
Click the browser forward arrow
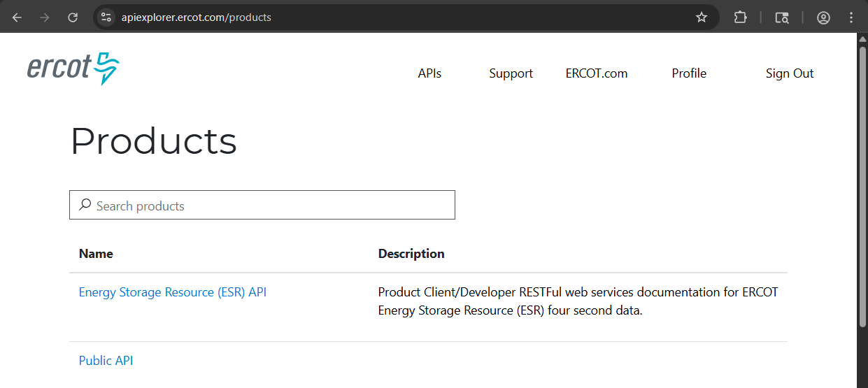[45, 17]
